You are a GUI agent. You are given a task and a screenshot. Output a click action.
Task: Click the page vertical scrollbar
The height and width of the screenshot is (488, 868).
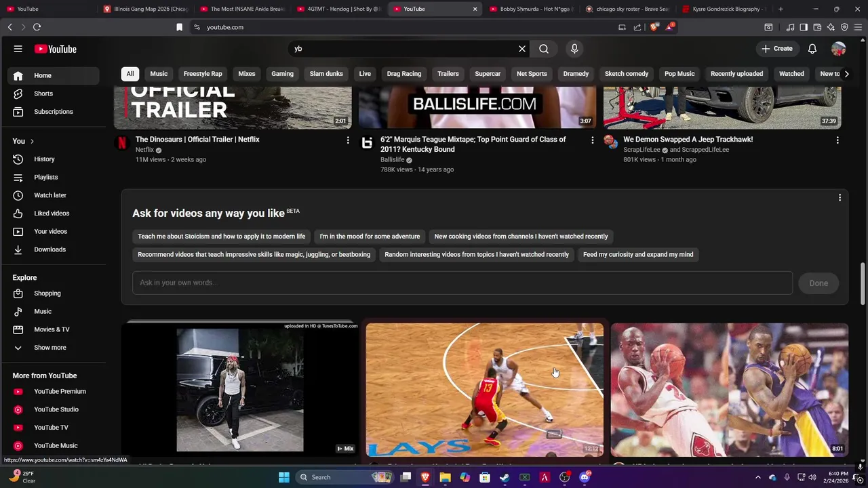click(863, 285)
